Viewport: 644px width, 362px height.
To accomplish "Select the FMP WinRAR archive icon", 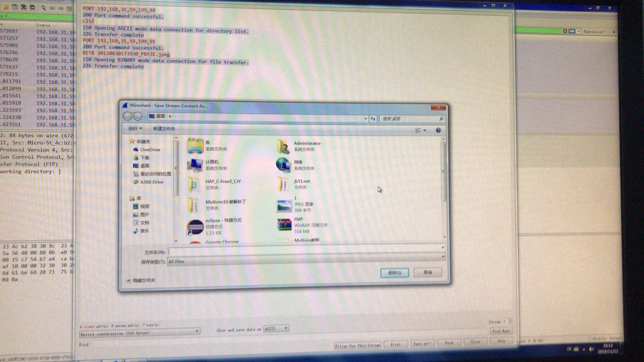I will [284, 225].
